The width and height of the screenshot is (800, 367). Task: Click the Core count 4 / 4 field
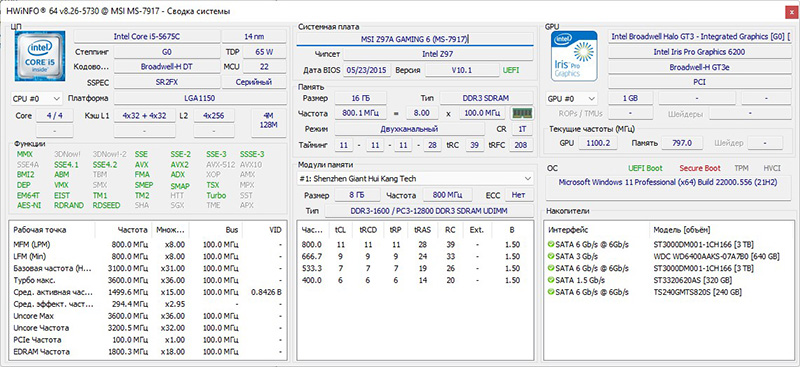click(54, 116)
